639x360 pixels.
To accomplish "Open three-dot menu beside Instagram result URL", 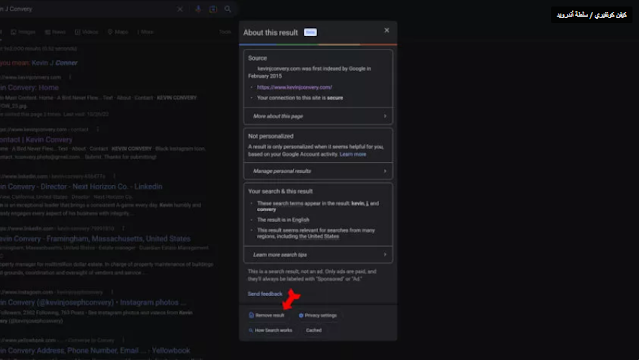I will coord(112,292).
